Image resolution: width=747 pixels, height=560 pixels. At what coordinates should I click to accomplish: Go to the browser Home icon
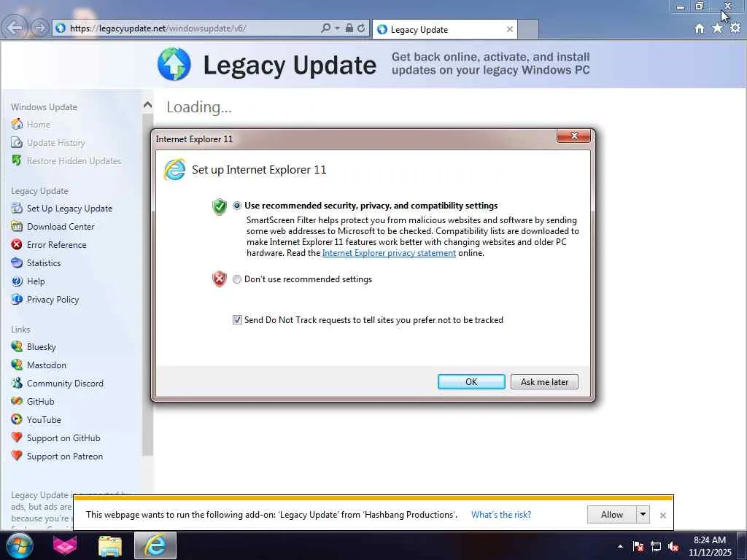coord(700,28)
